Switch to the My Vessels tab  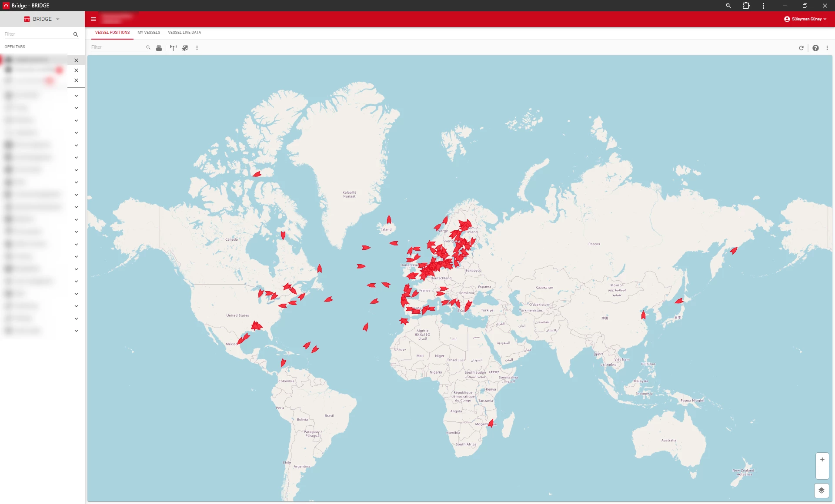pos(149,33)
